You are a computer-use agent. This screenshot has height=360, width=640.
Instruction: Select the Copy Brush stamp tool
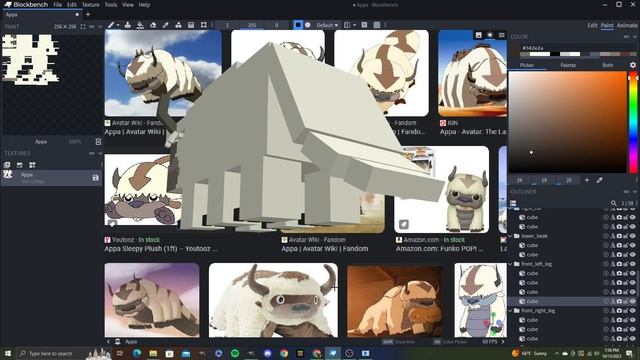[x=128, y=25]
